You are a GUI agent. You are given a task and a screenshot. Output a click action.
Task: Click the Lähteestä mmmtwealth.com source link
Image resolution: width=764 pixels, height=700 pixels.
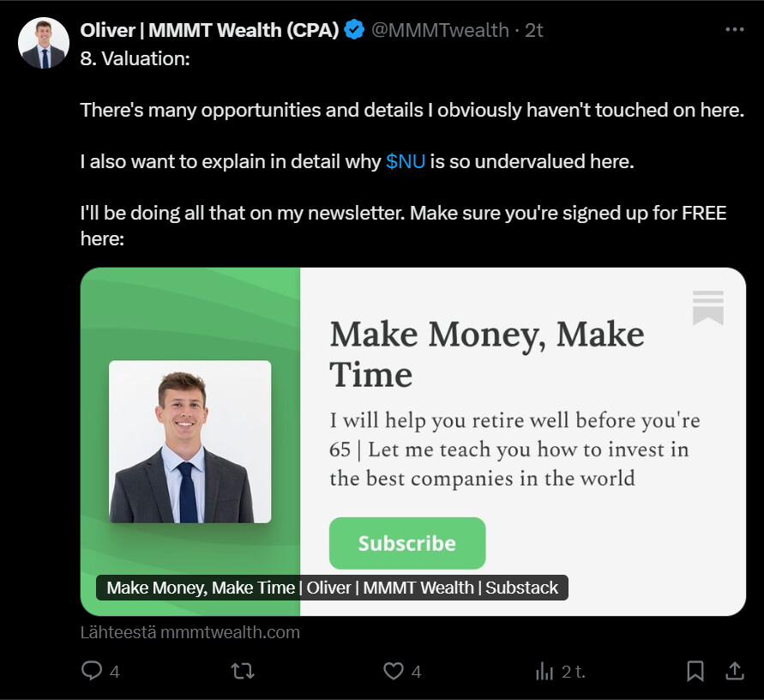point(190,633)
